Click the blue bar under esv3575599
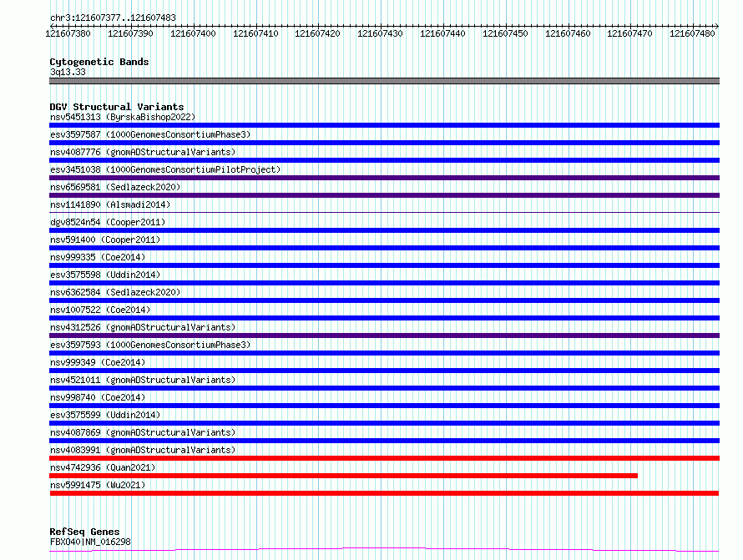This screenshot has width=743, height=560. [384, 423]
